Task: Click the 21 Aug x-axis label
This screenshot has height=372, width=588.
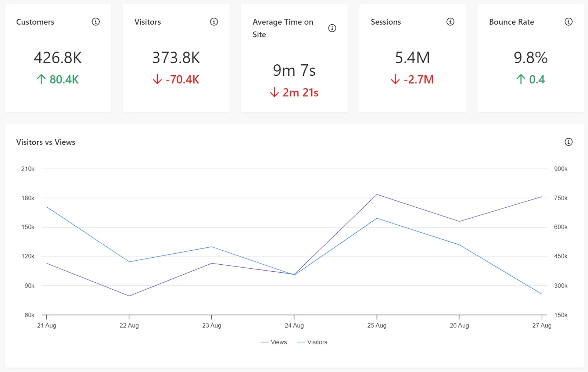Action: pos(47,325)
